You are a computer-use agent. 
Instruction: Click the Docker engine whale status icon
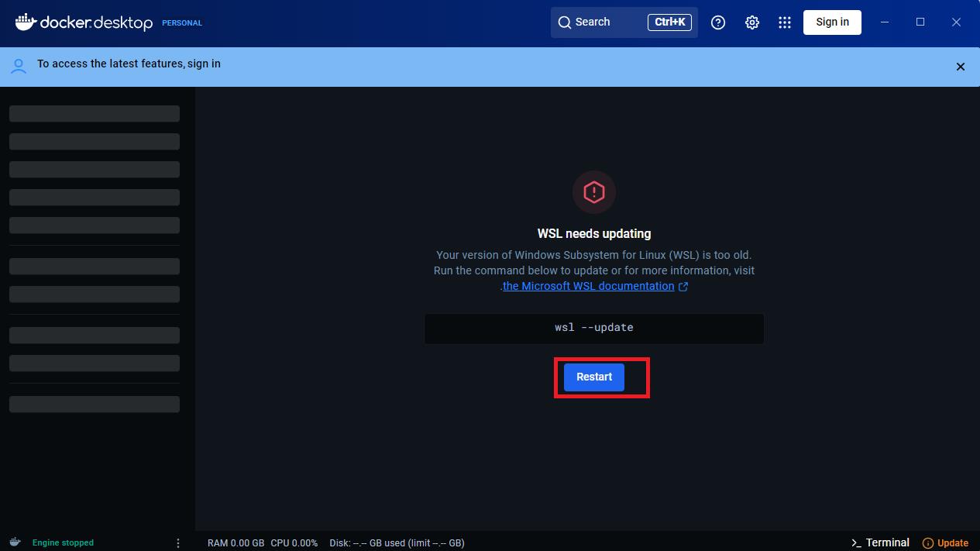15,542
